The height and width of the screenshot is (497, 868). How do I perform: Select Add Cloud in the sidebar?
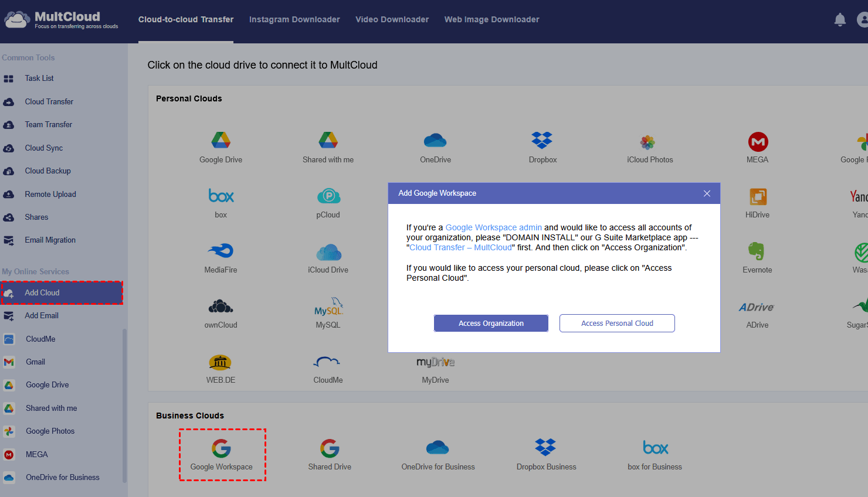(42, 292)
